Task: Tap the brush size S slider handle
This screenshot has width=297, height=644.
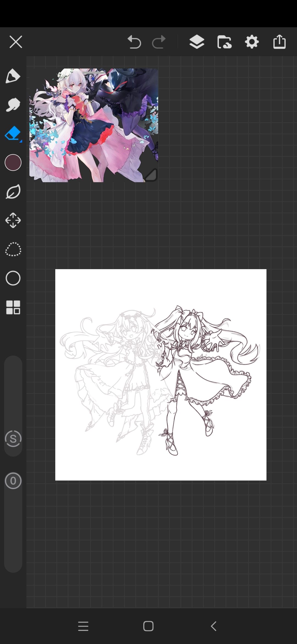Action: tap(13, 439)
